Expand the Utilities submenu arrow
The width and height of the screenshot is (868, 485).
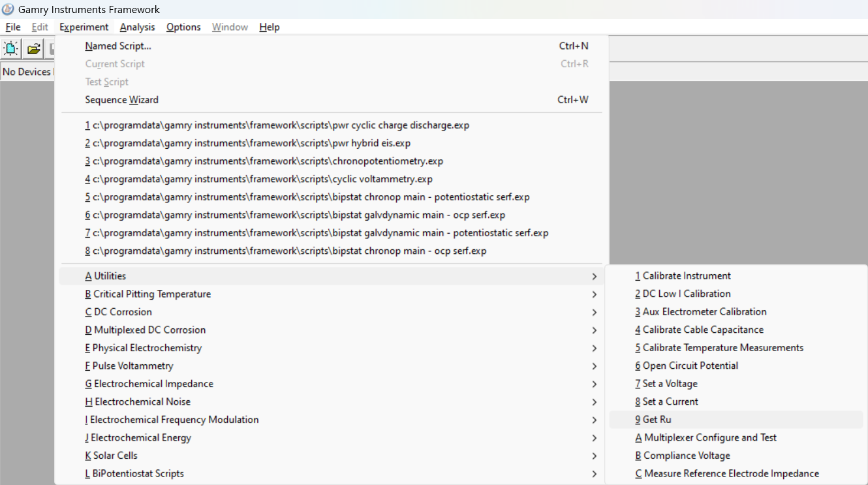tap(594, 276)
